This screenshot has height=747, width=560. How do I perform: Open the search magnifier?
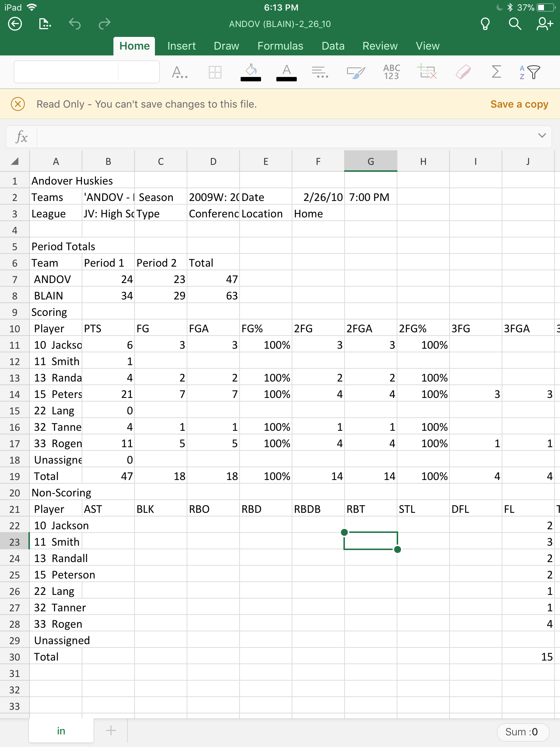pyautogui.click(x=515, y=24)
